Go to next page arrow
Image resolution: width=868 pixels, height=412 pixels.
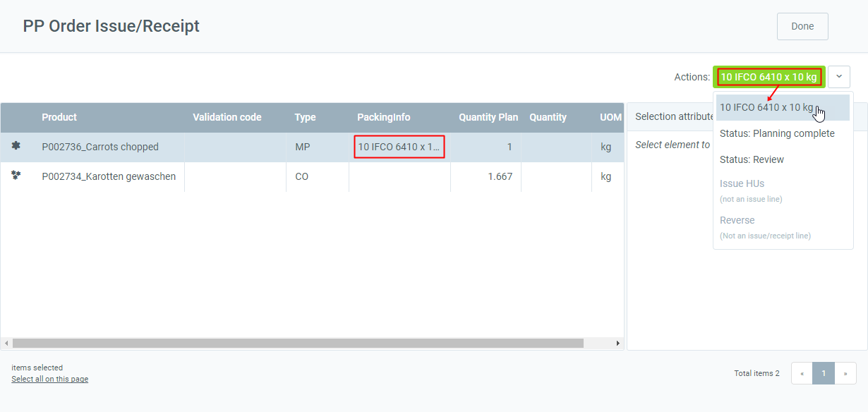tap(845, 373)
